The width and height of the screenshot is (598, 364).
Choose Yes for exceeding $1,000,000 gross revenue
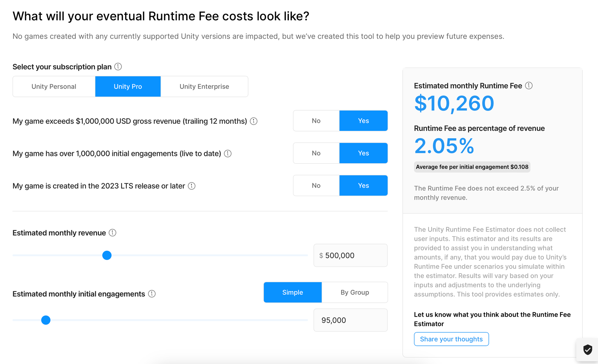[364, 121]
